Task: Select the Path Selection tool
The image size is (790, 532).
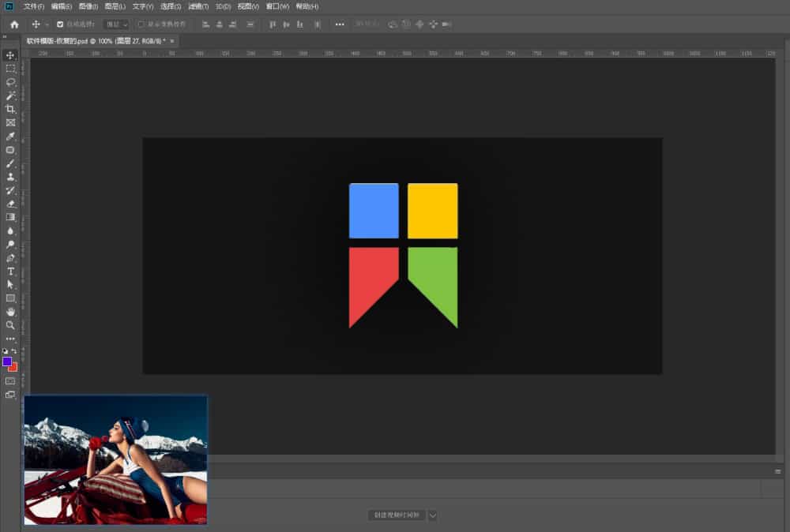Action: click(x=10, y=285)
